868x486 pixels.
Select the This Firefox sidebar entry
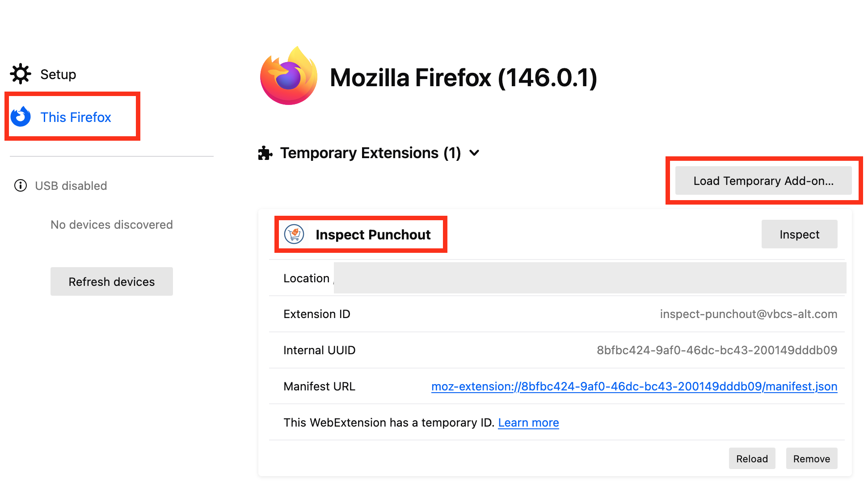coord(76,117)
